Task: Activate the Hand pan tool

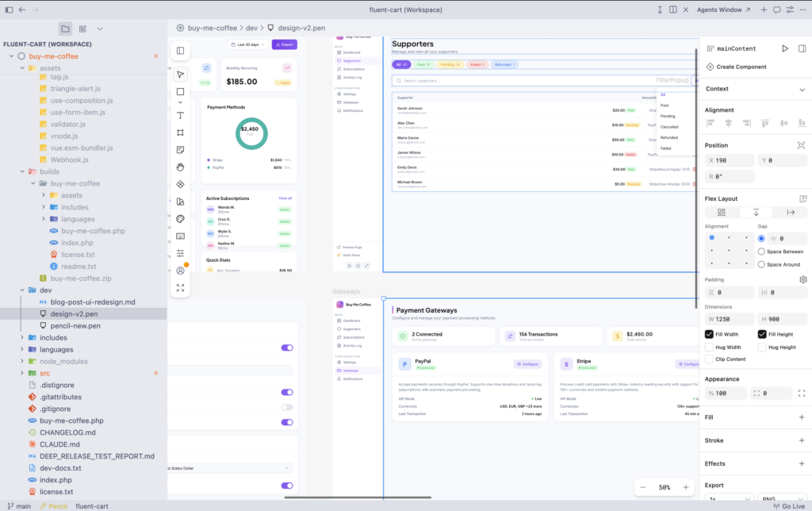Action: coord(181,167)
